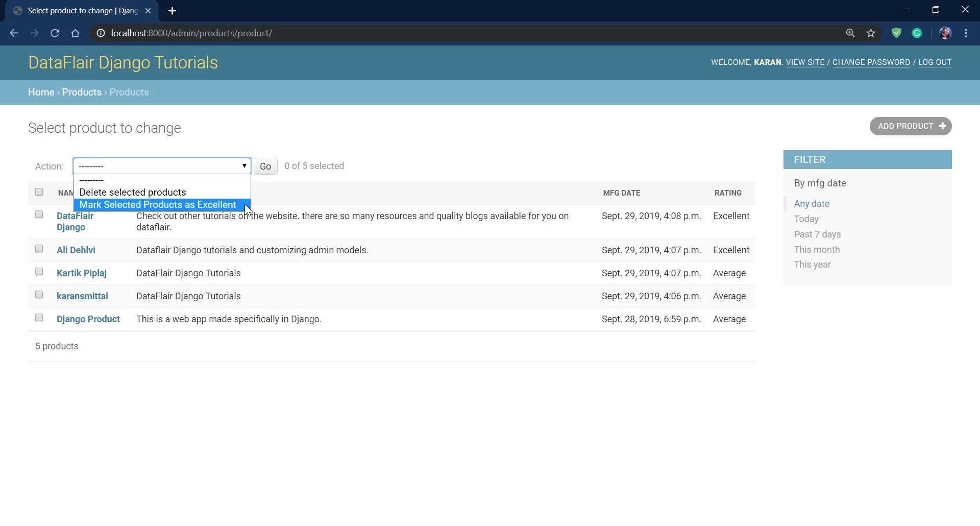This screenshot has height=526, width=980.
Task: Click the Ali Dehlvi description text
Action: [252, 250]
